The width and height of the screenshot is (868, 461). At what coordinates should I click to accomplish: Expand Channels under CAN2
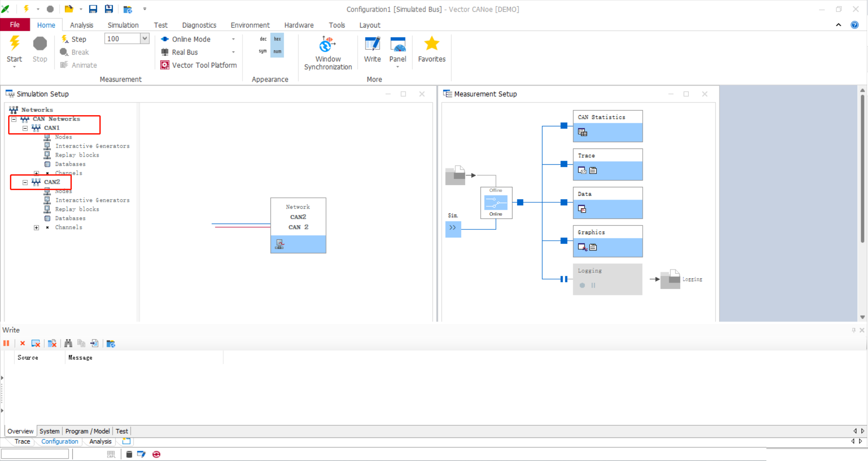pyautogui.click(x=37, y=228)
